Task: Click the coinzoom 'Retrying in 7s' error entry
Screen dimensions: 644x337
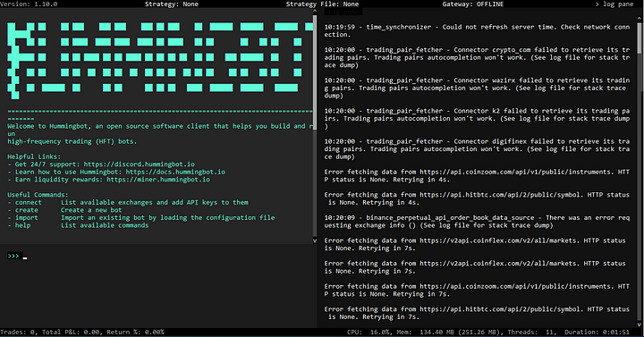Action: coord(477,291)
